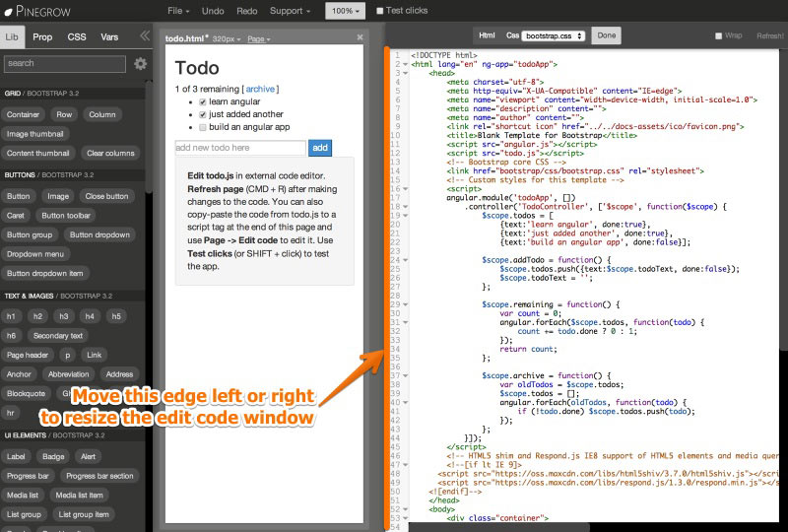The height and width of the screenshot is (532, 788).
Task: Select the Css code tab
Action: 512,35
